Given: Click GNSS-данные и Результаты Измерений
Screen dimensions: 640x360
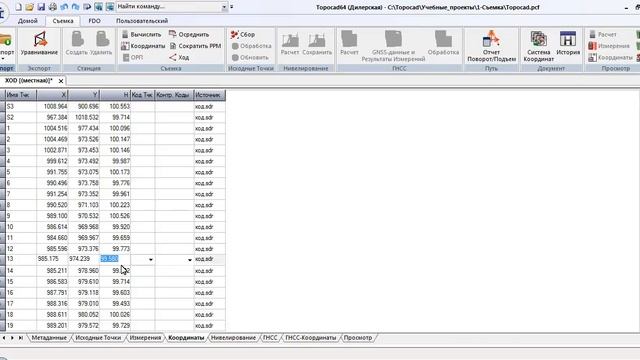Looking at the screenshot, I should [393, 46].
